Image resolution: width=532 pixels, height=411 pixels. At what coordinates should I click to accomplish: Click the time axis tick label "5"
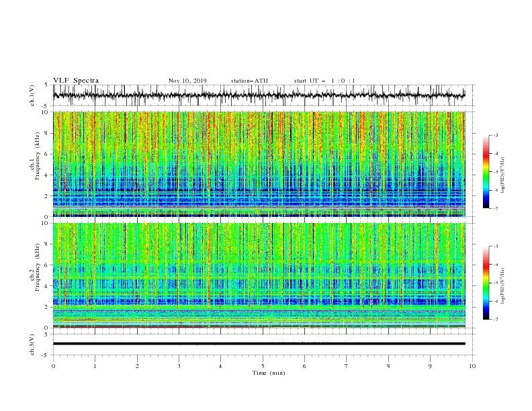click(263, 366)
